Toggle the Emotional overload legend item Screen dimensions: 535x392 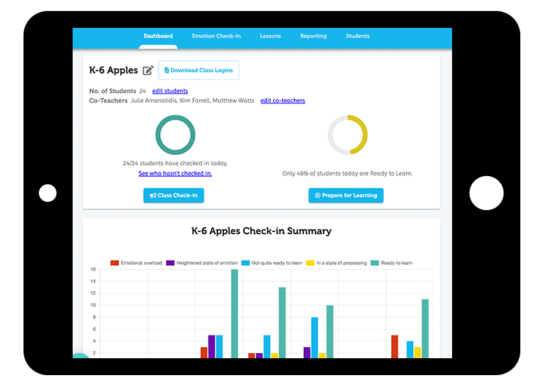click(x=136, y=262)
